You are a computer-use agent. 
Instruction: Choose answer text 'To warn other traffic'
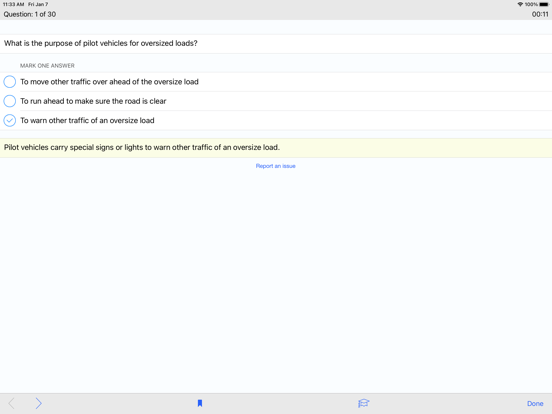(x=87, y=120)
